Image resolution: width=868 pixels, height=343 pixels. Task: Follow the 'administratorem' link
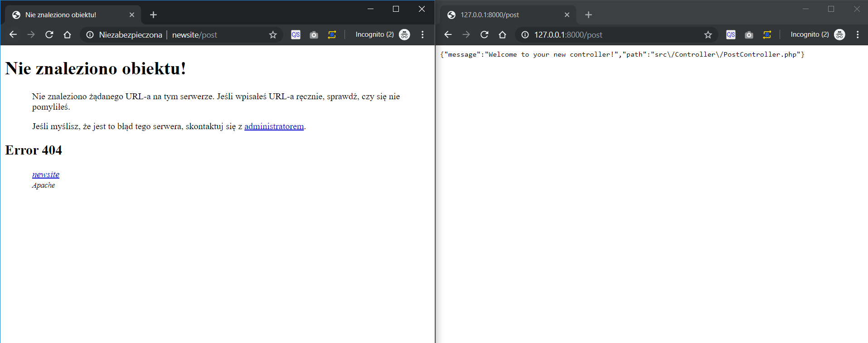tap(274, 126)
